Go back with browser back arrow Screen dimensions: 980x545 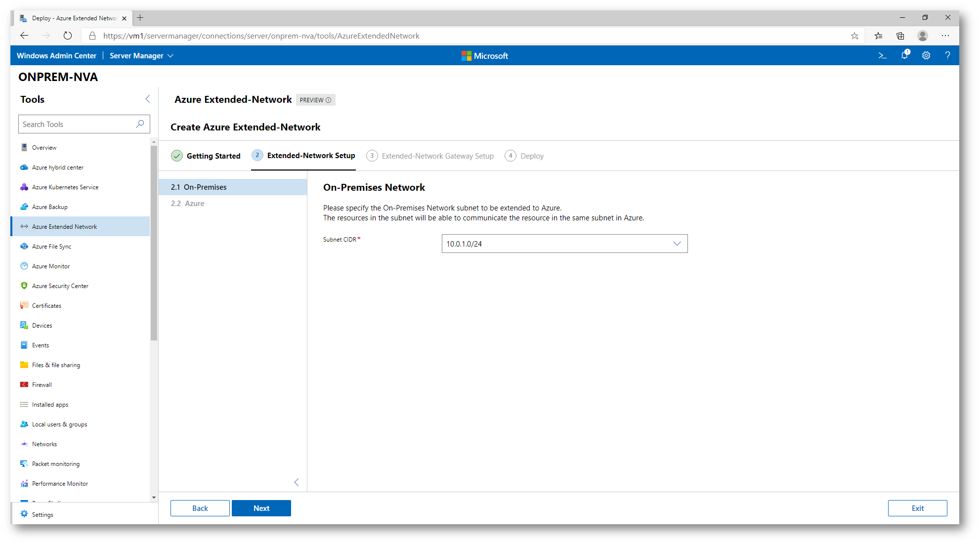click(x=24, y=36)
